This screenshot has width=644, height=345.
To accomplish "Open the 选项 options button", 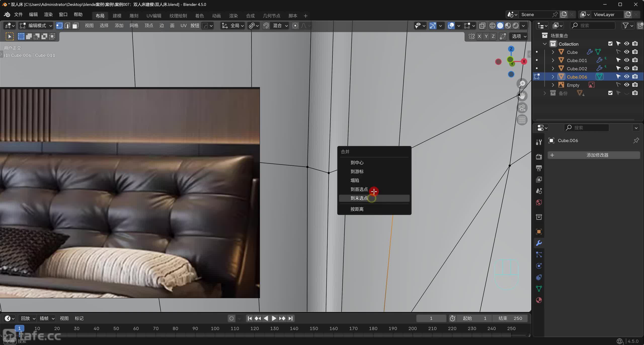I will coord(519,36).
